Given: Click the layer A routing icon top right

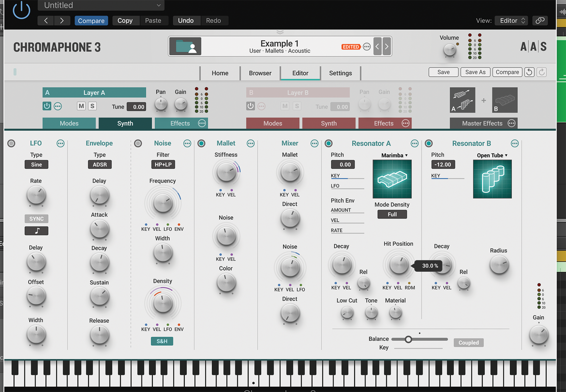Looking at the screenshot, I should [x=462, y=100].
